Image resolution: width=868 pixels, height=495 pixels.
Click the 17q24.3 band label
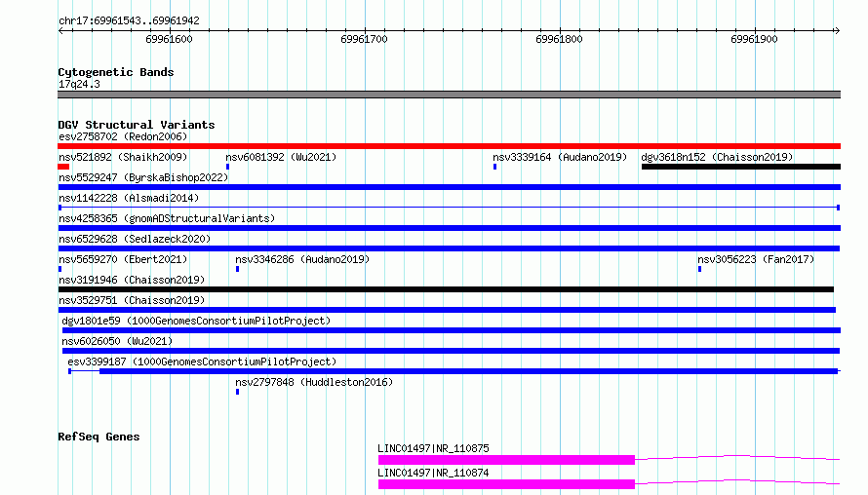[x=79, y=84]
